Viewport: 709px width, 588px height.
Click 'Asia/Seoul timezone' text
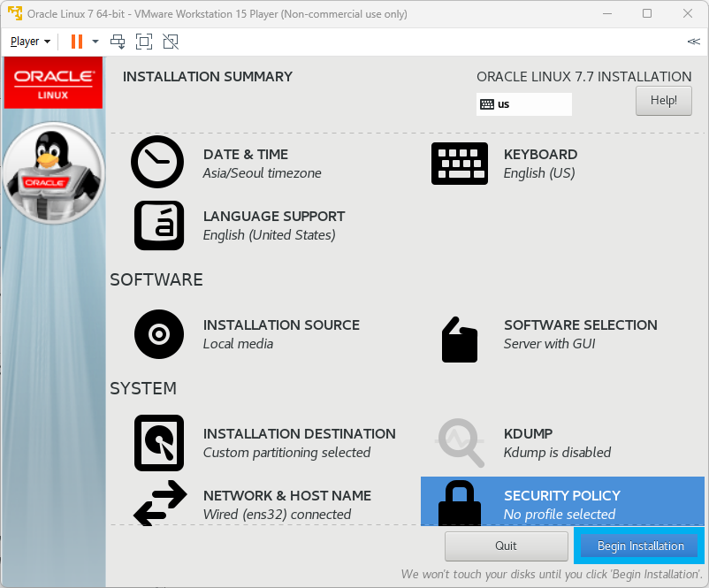[263, 173]
